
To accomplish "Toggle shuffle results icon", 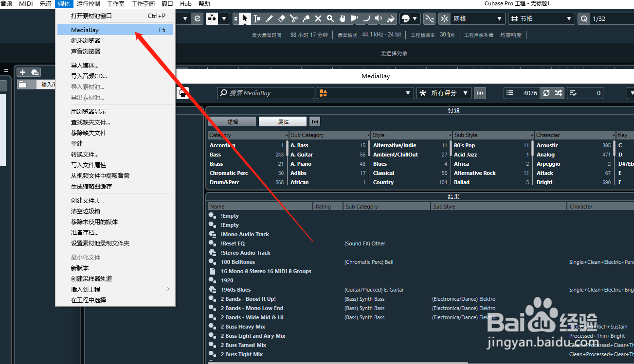I will [x=559, y=93].
